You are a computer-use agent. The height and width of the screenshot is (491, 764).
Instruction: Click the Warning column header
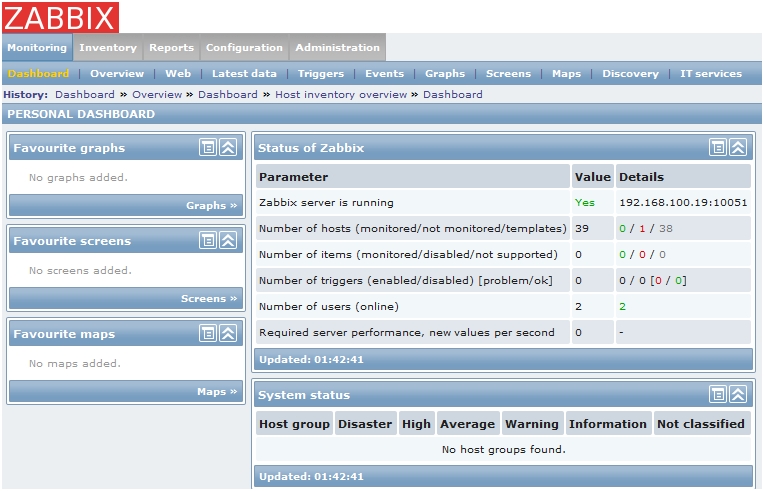[x=532, y=424]
